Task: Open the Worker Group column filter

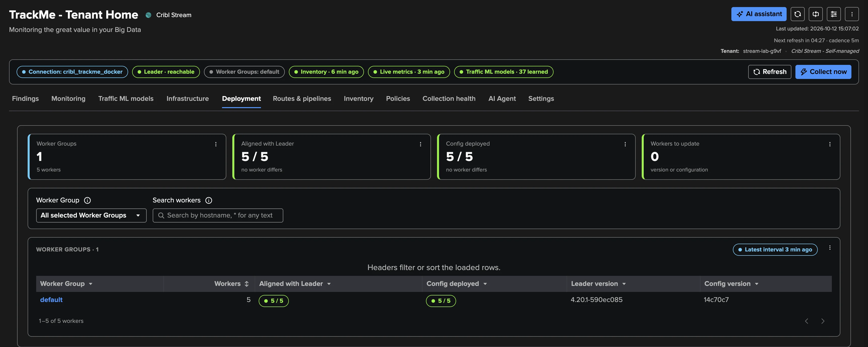Action: click(x=90, y=284)
